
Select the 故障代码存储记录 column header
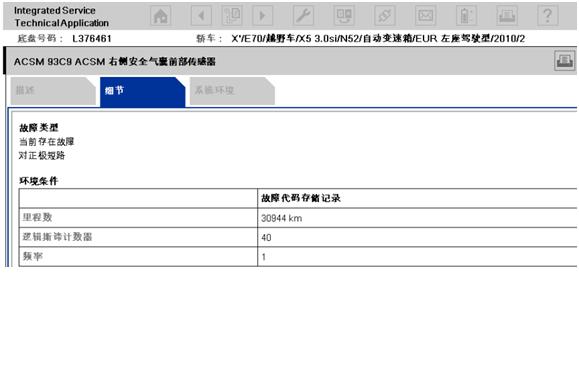(x=301, y=198)
